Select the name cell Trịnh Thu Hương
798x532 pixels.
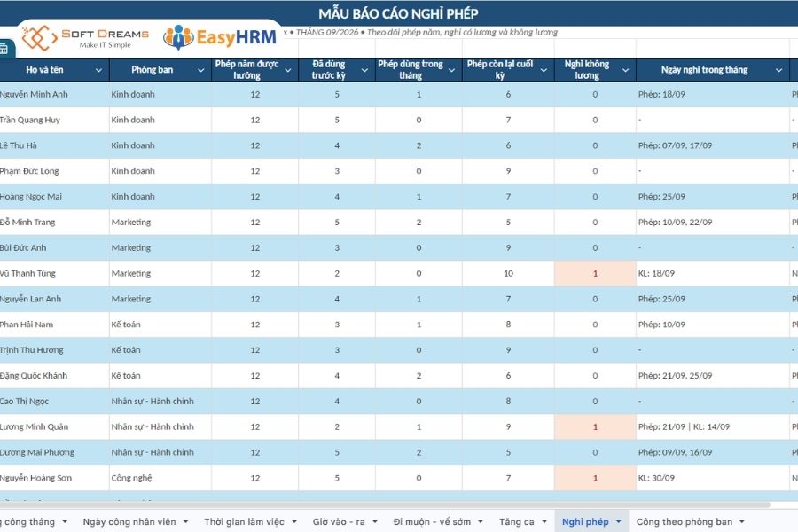coord(54,350)
